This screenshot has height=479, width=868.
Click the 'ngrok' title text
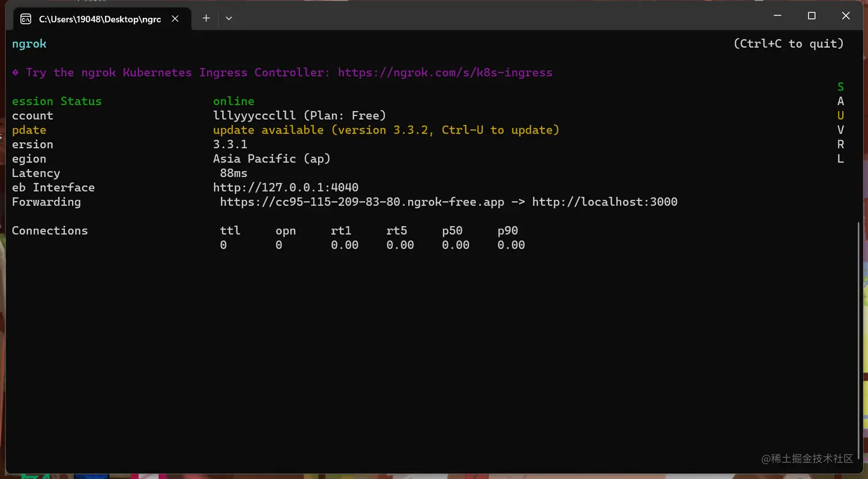(x=29, y=44)
